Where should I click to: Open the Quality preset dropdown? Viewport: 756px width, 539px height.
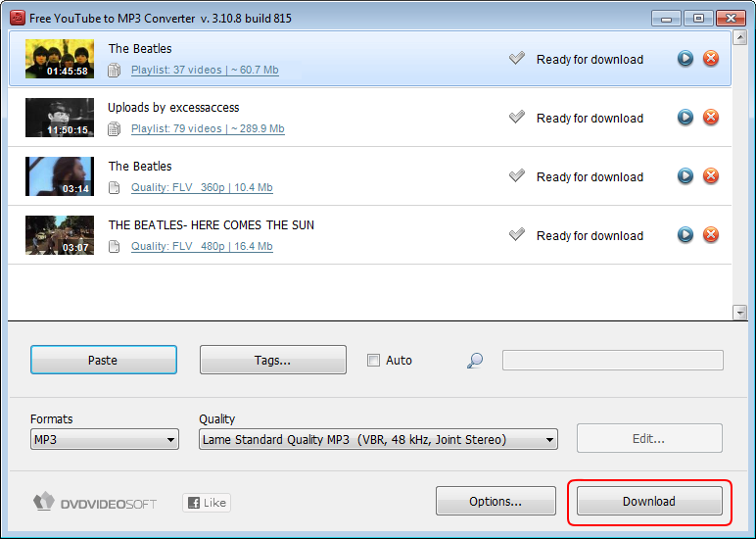click(x=378, y=440)
